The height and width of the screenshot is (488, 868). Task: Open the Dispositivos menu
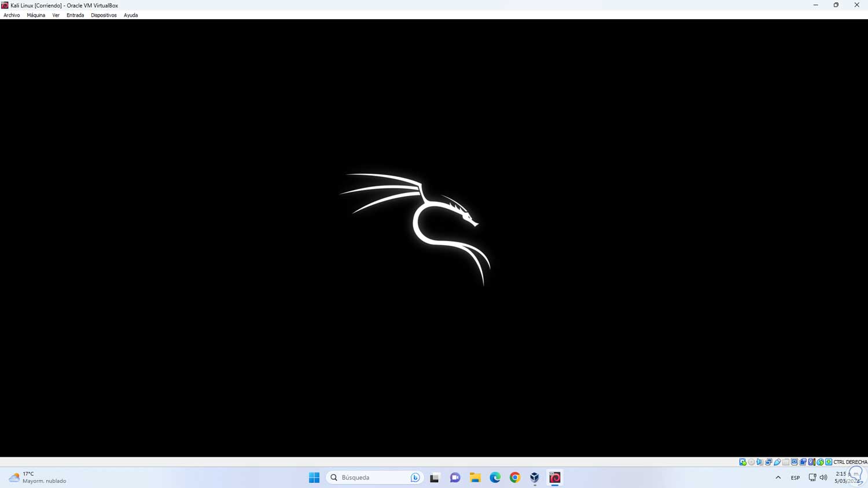coord(104,15)
